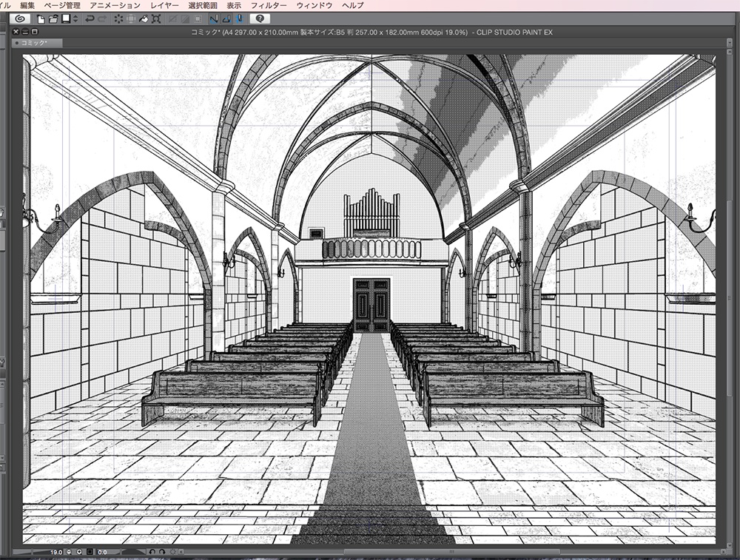This screenshot has width=740, height=560.
Task: Zoom out with the minus button
Action: [x=69, y=552]
